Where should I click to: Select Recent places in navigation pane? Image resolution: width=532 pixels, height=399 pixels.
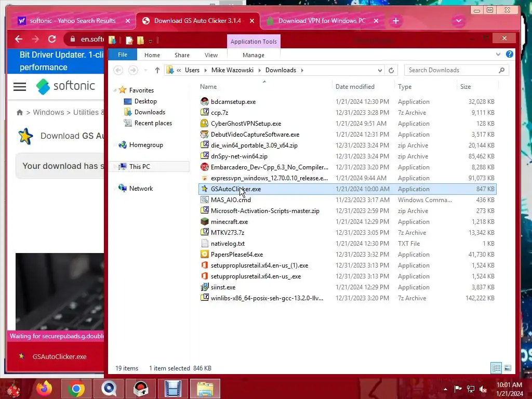click(x=153, y=123)
